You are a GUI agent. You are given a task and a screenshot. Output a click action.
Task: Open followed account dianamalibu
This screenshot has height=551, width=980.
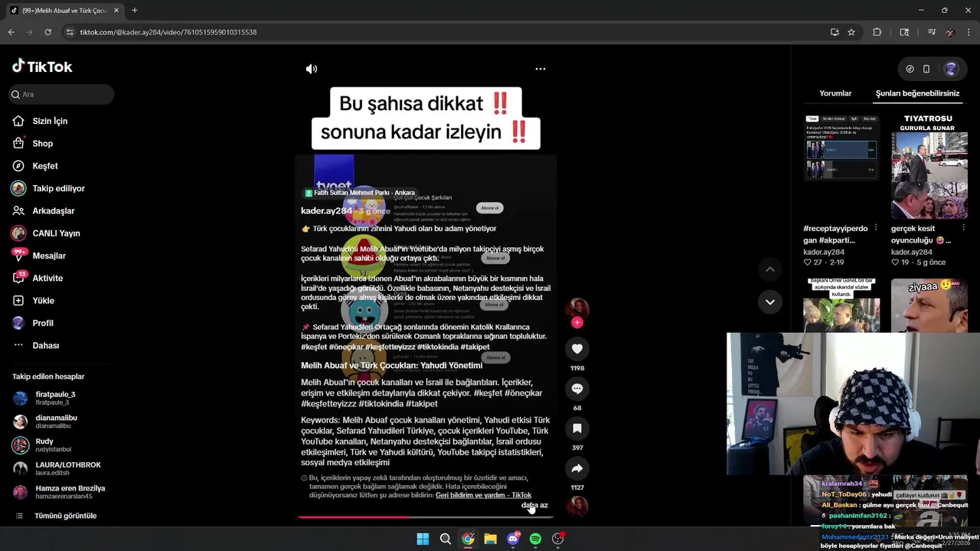56,422
